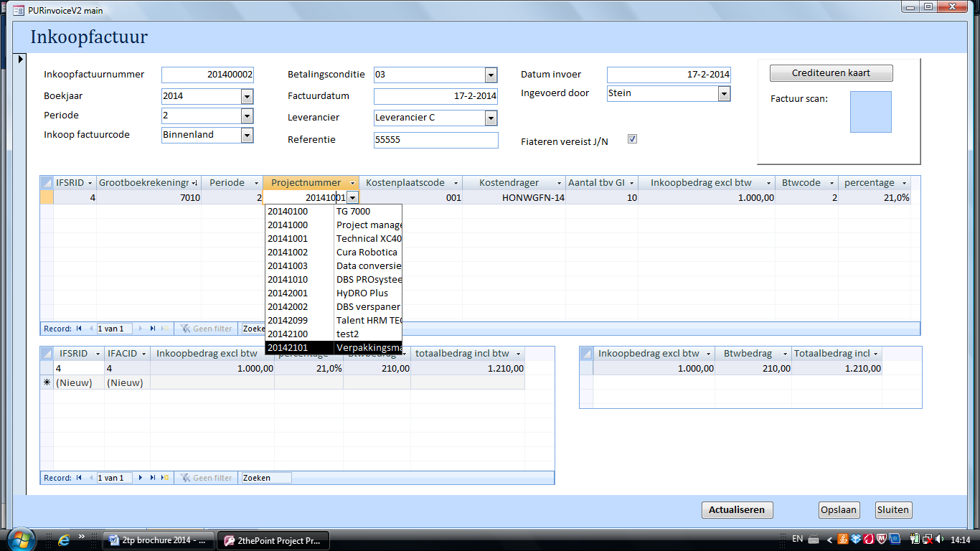Click Zoeken search box in IFACID subform
The image size is (980, 551).
[266, 478]
